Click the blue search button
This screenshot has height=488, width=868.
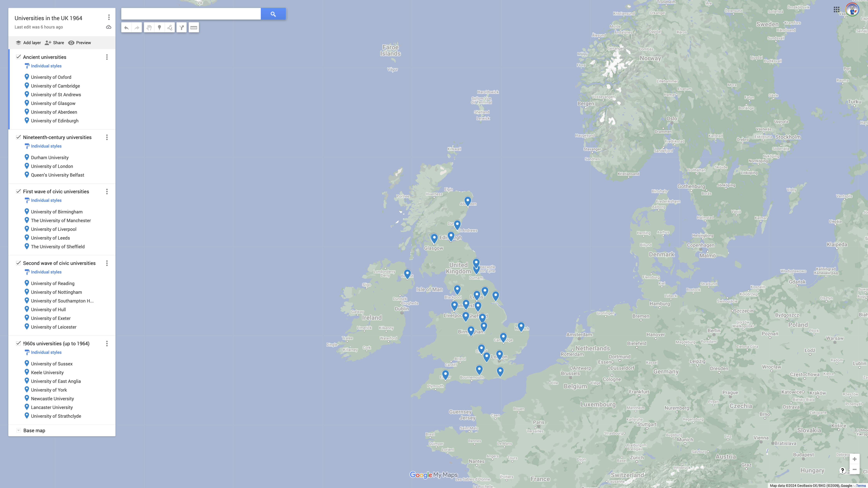(x=273, y=14)
